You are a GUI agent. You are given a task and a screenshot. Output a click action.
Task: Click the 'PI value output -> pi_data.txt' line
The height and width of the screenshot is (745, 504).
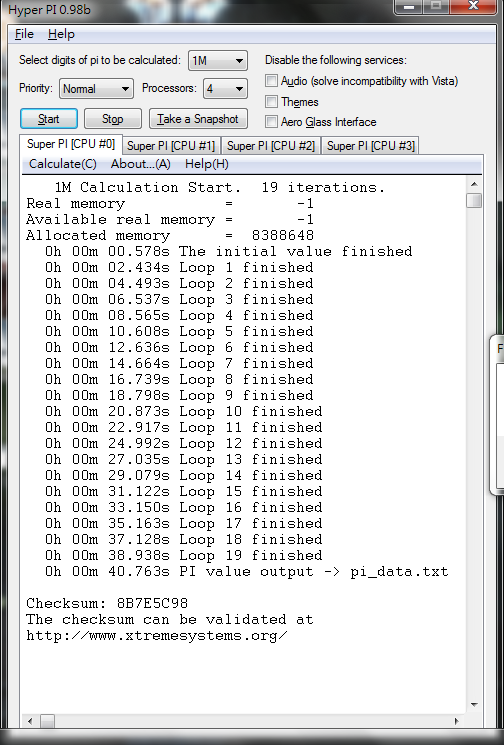tap(247, 572)
